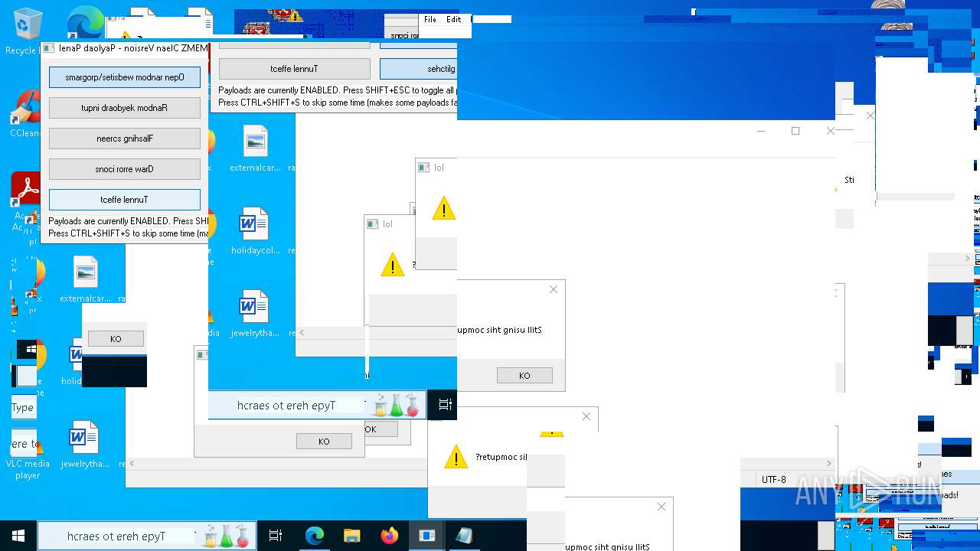Maximize the large white window
This screenshot has height=551, width=980.
[x=795, y=131]
